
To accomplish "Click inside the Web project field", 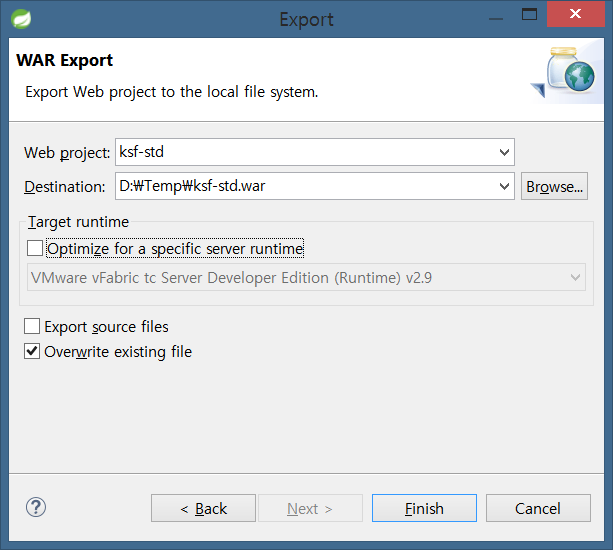I will (306, 152).
